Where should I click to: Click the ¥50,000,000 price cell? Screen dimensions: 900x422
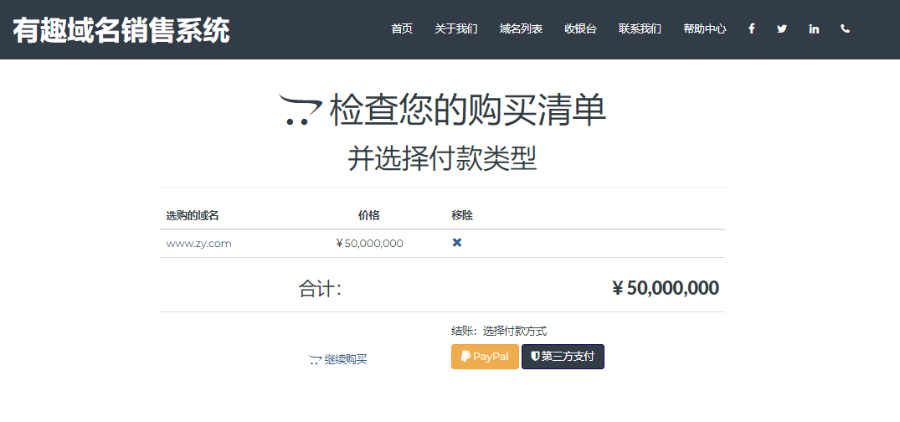tap(369, 243)
